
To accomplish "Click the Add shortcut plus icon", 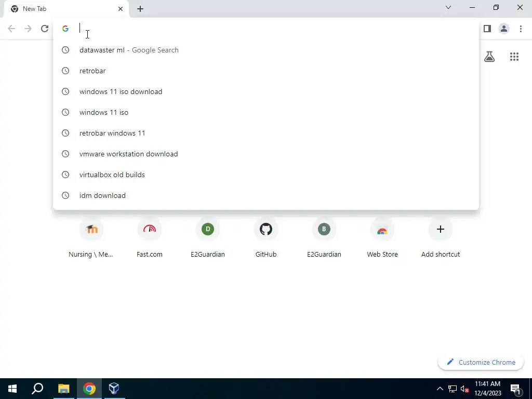I will [x=441, y=229].
